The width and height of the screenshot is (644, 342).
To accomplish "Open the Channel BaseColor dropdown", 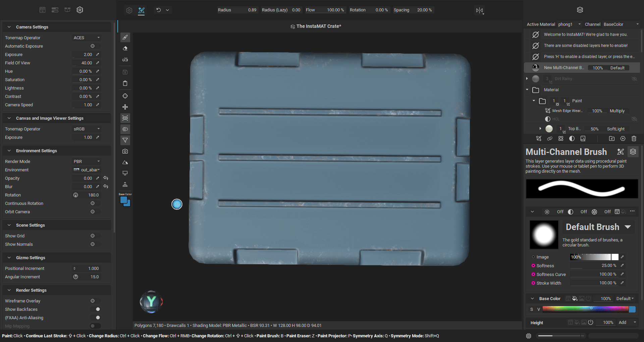I will pos(621,24).
